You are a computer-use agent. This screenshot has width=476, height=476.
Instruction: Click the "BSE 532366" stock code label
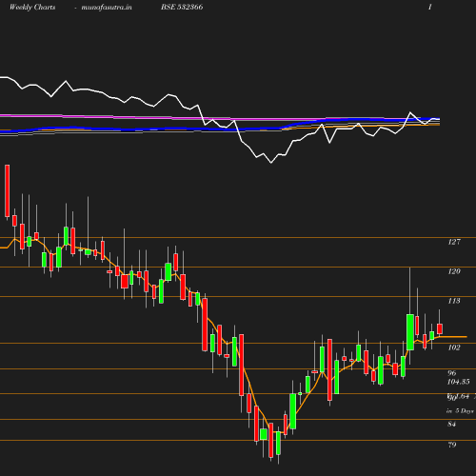tap(182, 7)
